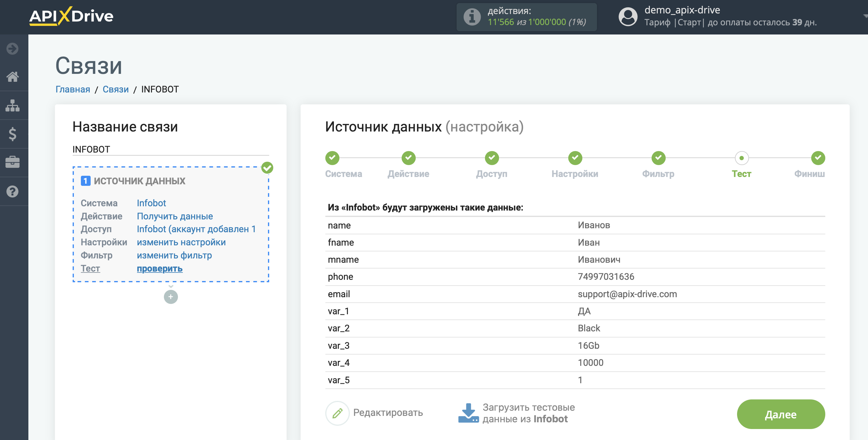Click the действия usage counter
The width and height of the screenshot is (868, 440).
pos(526,17)
